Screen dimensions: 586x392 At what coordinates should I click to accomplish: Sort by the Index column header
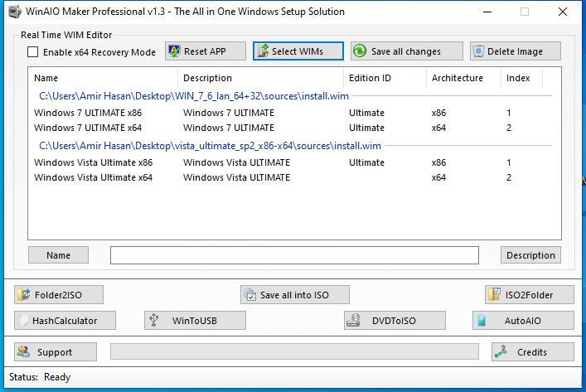[521, 78]
